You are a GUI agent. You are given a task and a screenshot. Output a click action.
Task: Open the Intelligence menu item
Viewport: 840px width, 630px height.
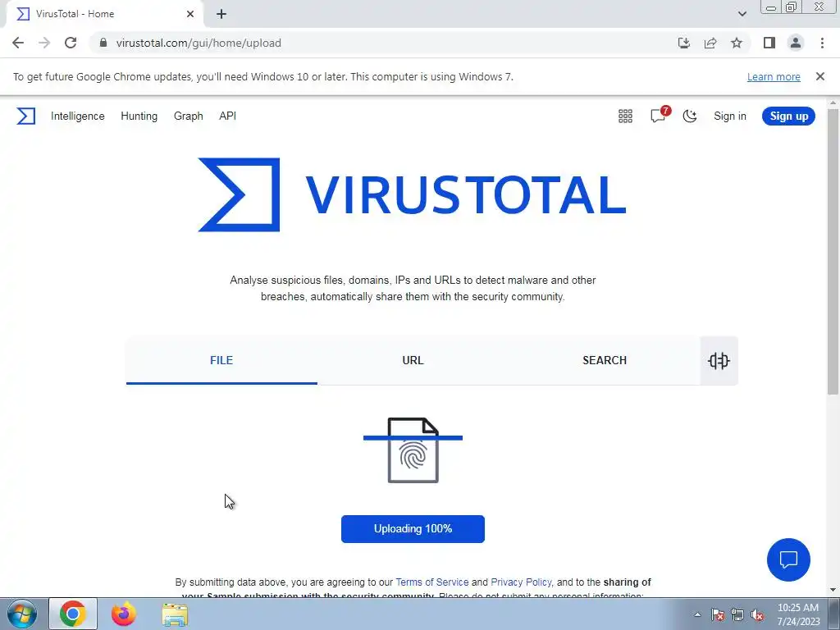(78, 116)
